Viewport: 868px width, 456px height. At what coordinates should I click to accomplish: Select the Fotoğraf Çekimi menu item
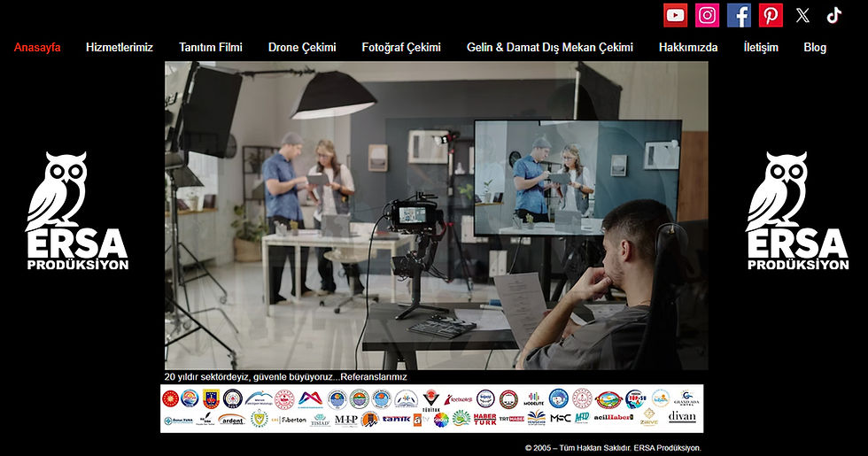click(x=401, y=48)
